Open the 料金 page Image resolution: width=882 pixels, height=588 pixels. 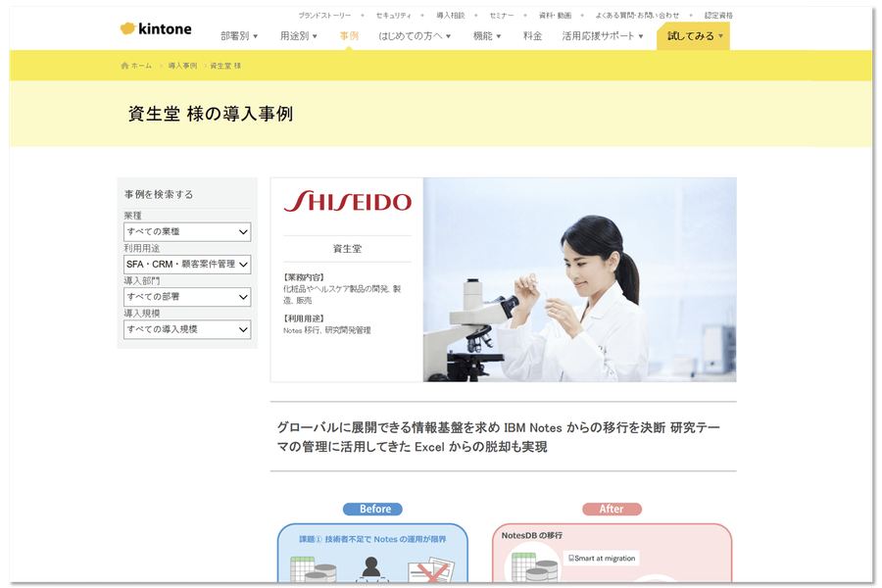click(532, 36)
